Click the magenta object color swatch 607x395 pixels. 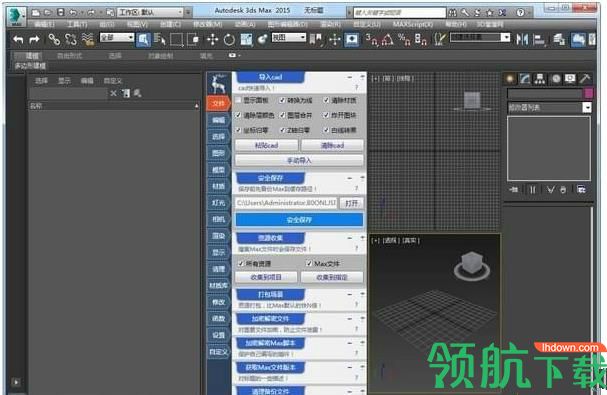click(x=588, y=93)
